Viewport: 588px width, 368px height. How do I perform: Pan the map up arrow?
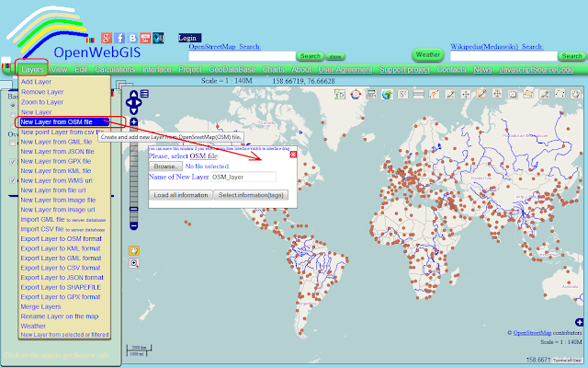tap(134, 94)
